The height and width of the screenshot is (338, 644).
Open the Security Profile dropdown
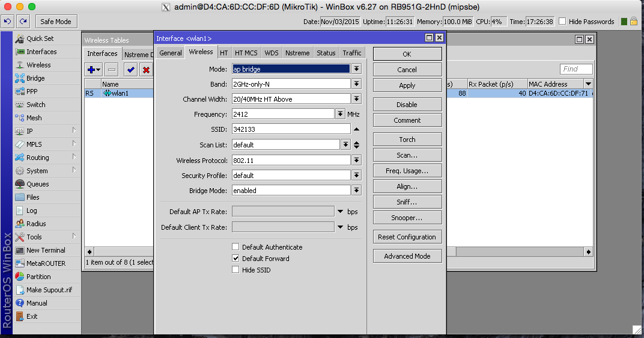point(356,175)
